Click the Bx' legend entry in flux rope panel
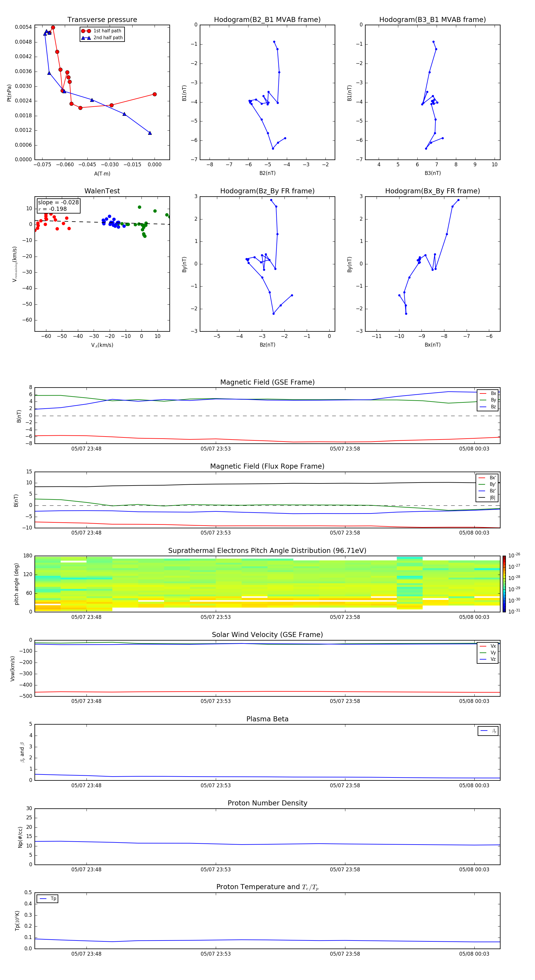The width and height of the screenshot is (535, 980). 487,478
